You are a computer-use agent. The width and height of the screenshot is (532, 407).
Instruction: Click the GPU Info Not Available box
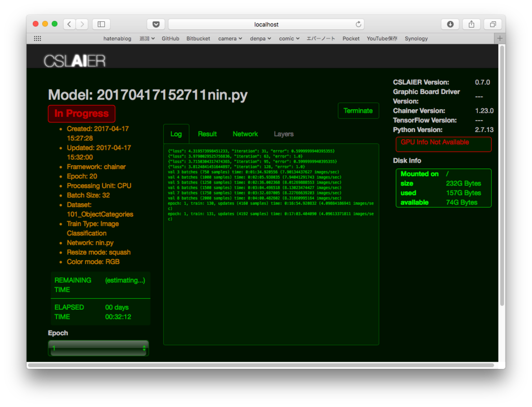(x=444, y=144)
